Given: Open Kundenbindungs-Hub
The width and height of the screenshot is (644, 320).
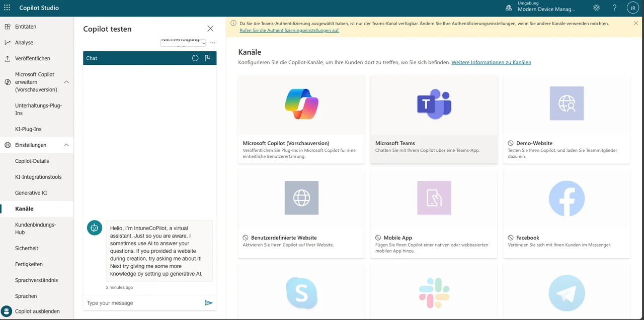Looking at the screenshot, I should coord(37,229).
